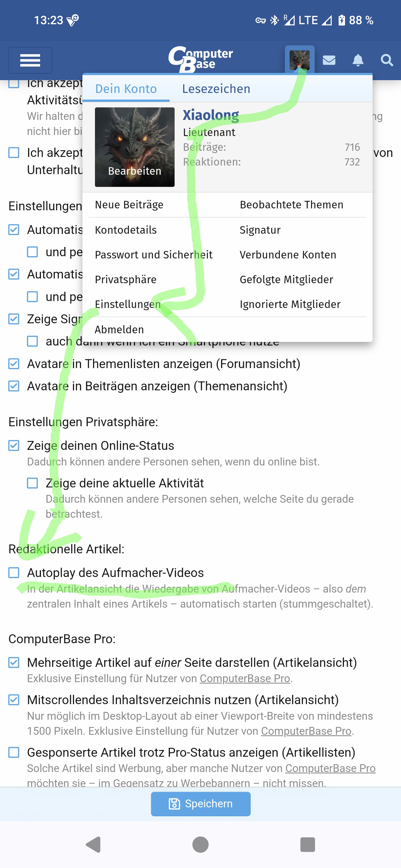Open the hamburger navigation menu
The height and width of the screenshot is (868, 401).
tap(30, 60)
